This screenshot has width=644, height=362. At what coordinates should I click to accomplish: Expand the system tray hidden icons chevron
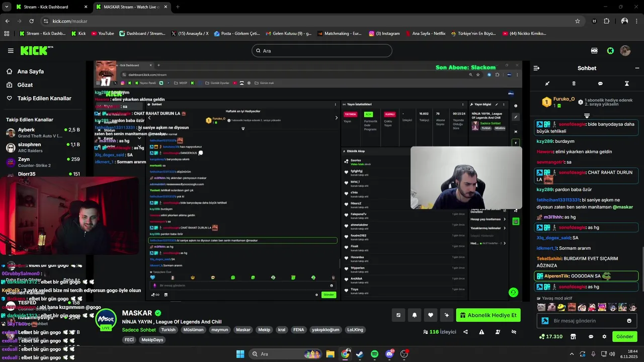572,354
